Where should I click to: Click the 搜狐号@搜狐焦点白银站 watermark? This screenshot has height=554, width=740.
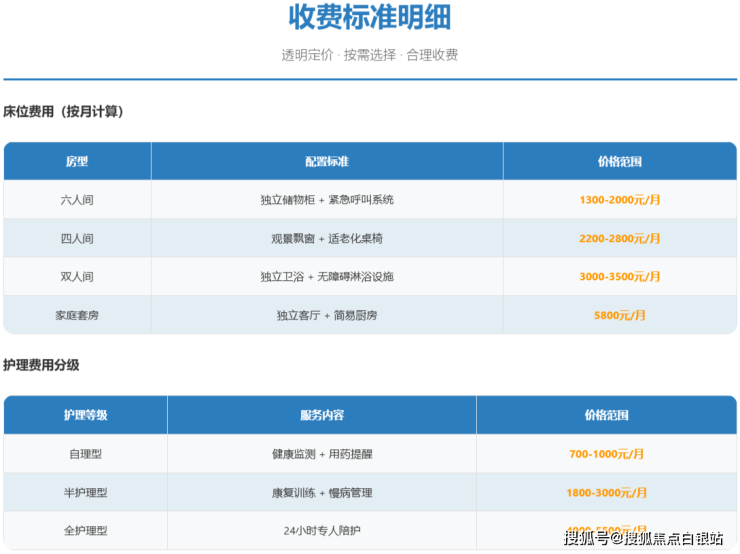click(643, 539)
